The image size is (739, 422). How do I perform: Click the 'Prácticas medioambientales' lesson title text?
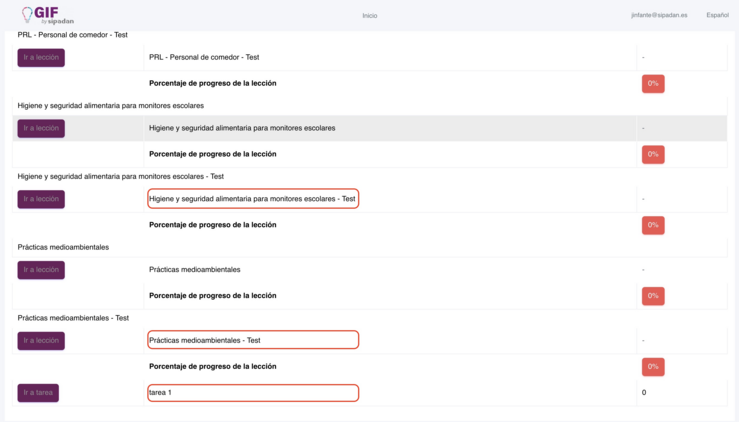195,269
